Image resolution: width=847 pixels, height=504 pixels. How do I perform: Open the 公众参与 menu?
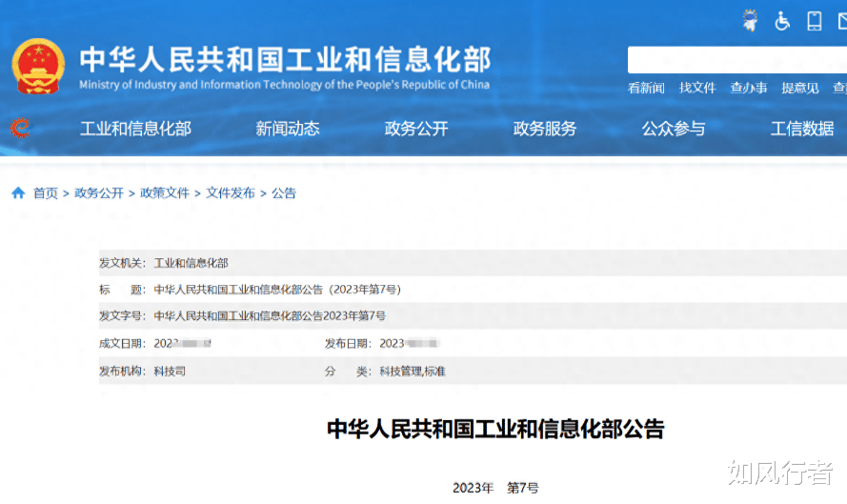click(673, 129)
